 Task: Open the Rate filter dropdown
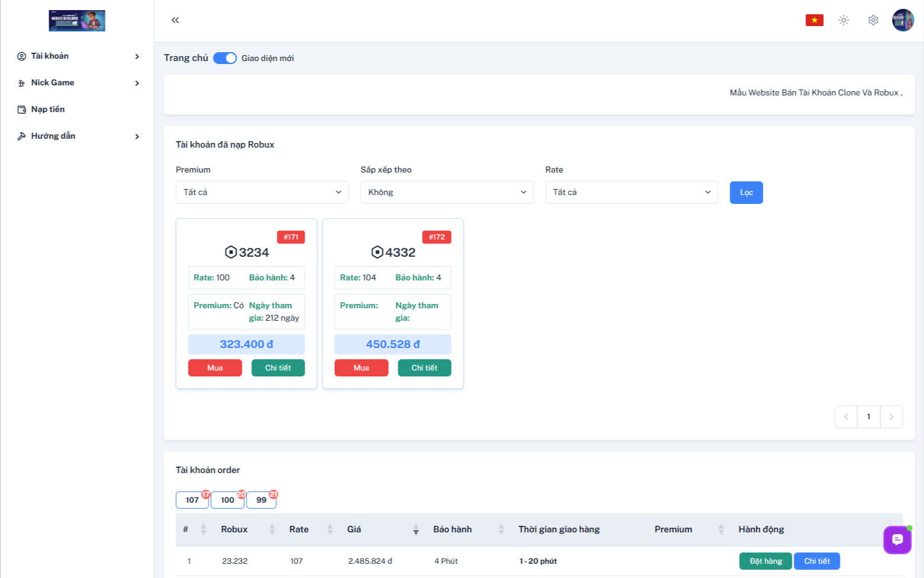point(631,192)
